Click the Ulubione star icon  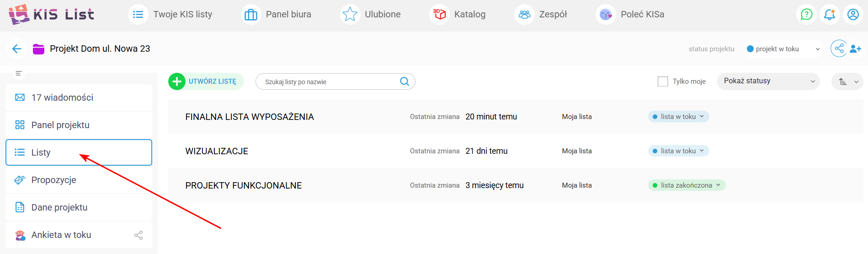350,15
